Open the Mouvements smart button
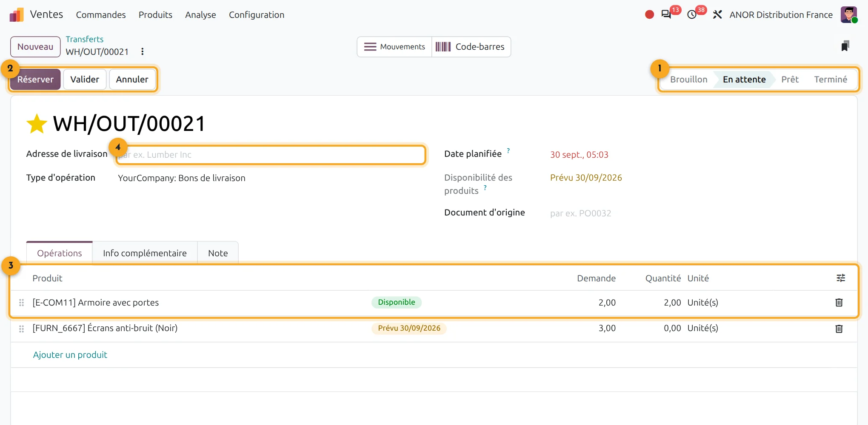The width and height of the screenshot is (868, 425). 394,47
